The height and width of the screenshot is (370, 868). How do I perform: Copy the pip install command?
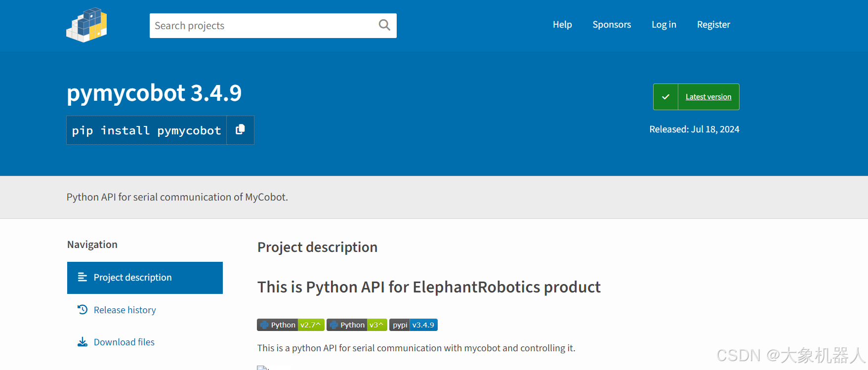coord(240,130)
